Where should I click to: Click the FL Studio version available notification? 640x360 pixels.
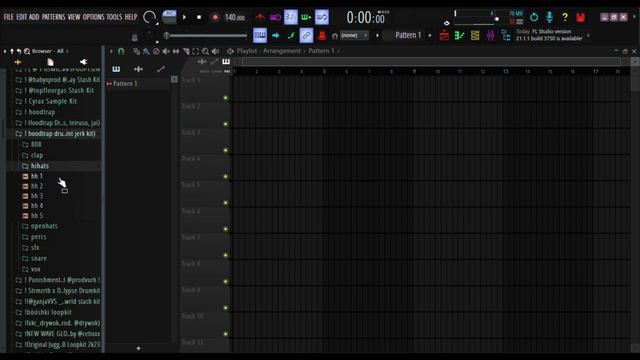[549, 35]
